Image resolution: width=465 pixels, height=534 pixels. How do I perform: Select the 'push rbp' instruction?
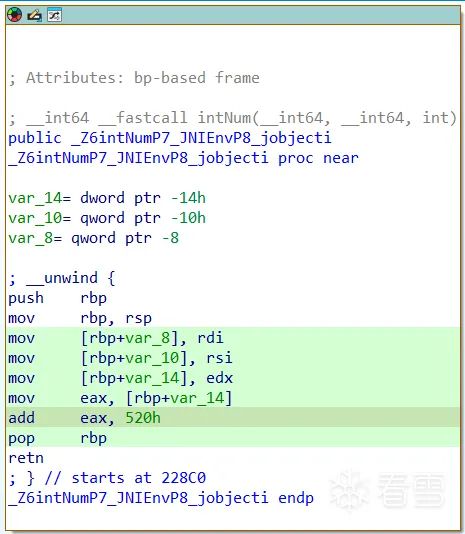(x=58, y=298)
